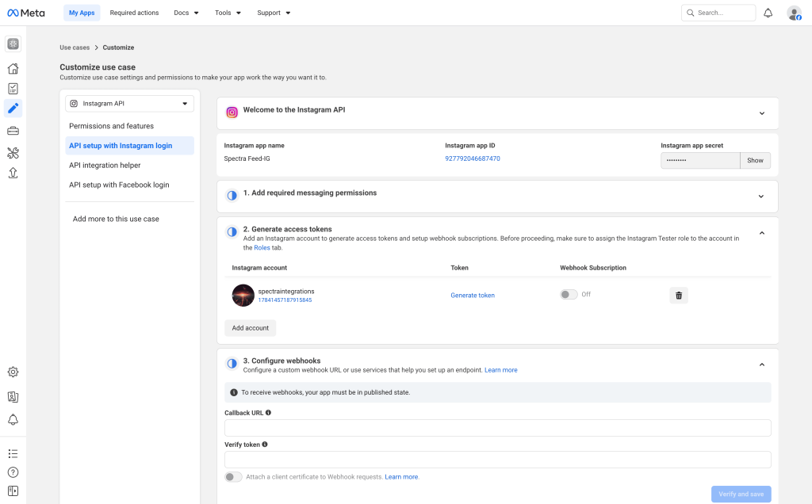
Task: Open My Apps tab
Action: 82,13
